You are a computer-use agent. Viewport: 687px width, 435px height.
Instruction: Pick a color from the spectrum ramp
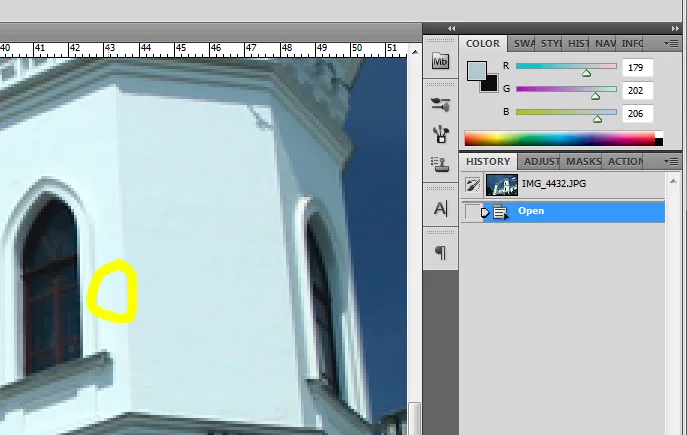560,138
